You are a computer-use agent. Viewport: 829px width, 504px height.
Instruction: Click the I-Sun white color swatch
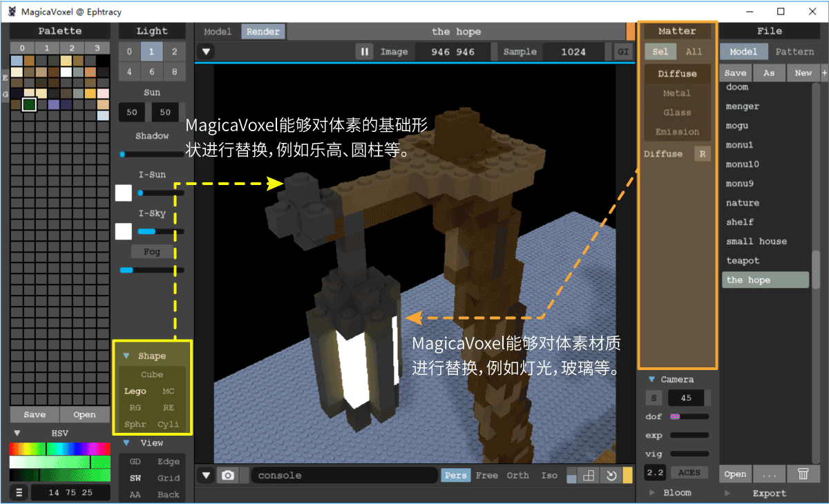pyautogui.click(x=124, y=193)
